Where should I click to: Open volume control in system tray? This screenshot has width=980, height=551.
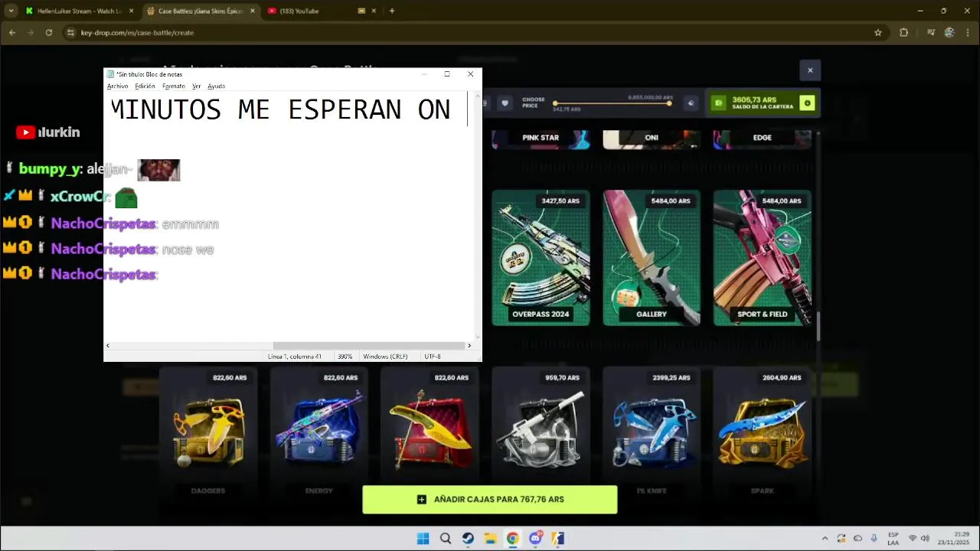click(925, 539)
